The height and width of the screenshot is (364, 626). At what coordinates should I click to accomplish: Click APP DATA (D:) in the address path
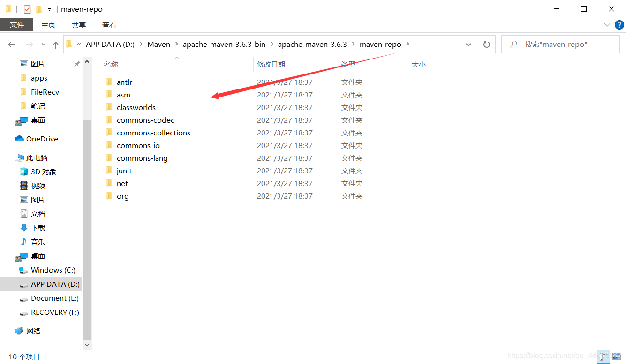point(110,44)
